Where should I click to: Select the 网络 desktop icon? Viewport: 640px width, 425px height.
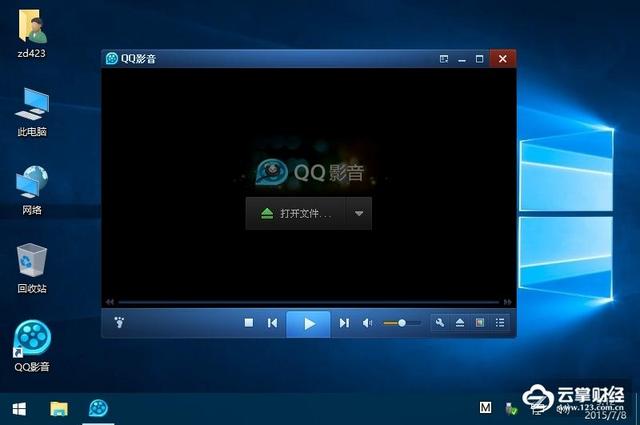[32, 190]
